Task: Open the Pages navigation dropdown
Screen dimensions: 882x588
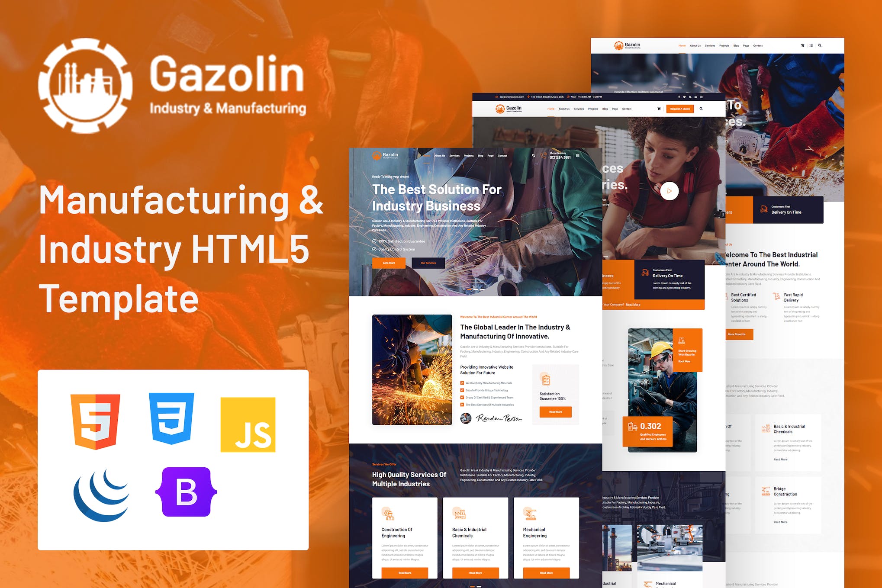Action: (493, 155)
